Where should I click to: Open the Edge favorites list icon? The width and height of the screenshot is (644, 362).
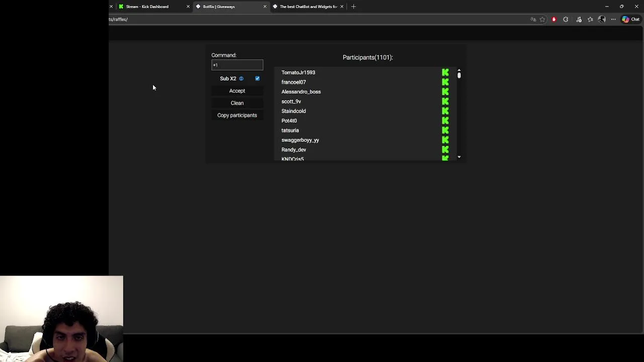coord(590,20)
